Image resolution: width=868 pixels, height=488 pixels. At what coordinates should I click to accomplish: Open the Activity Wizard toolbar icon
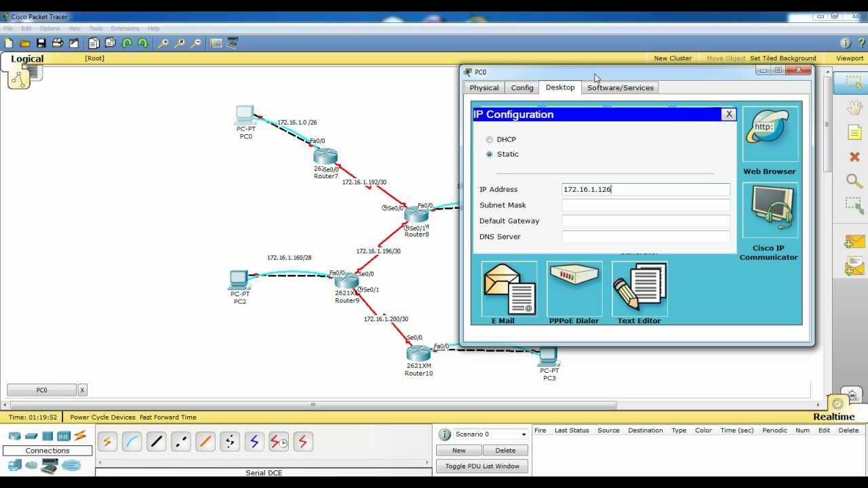coord(74,43)
